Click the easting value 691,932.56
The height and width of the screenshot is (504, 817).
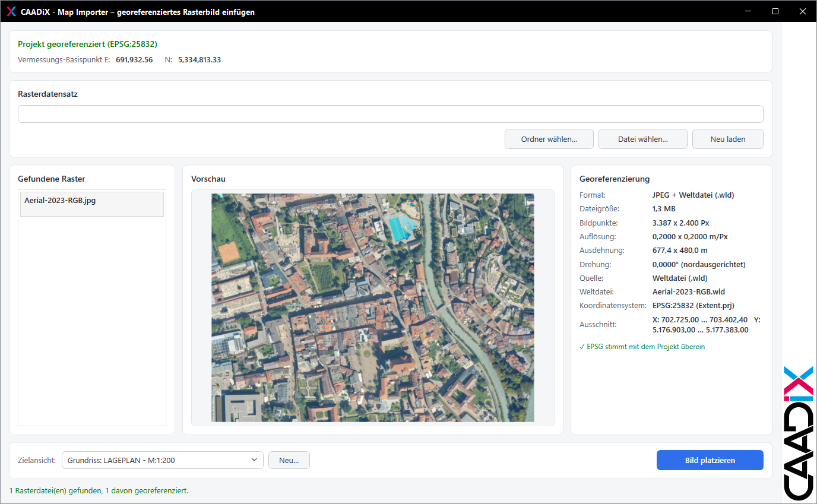click(134, 60)
